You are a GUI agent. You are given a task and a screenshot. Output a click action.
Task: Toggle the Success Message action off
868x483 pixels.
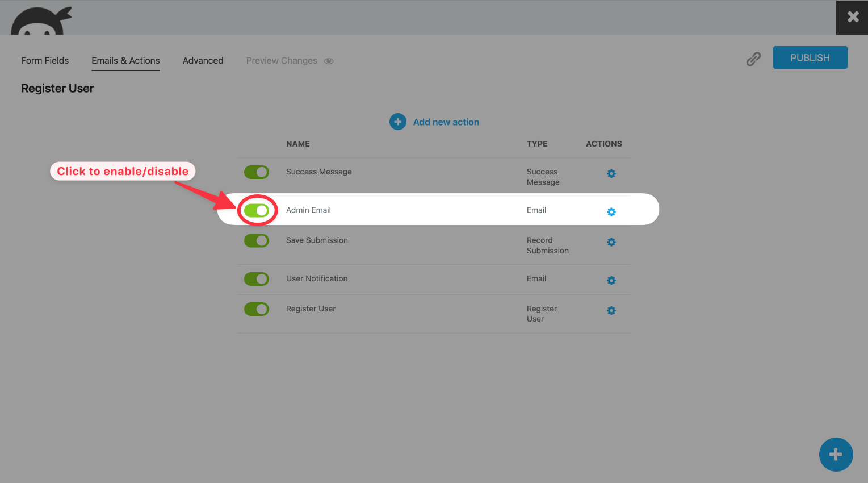click(x=257, y=172)
